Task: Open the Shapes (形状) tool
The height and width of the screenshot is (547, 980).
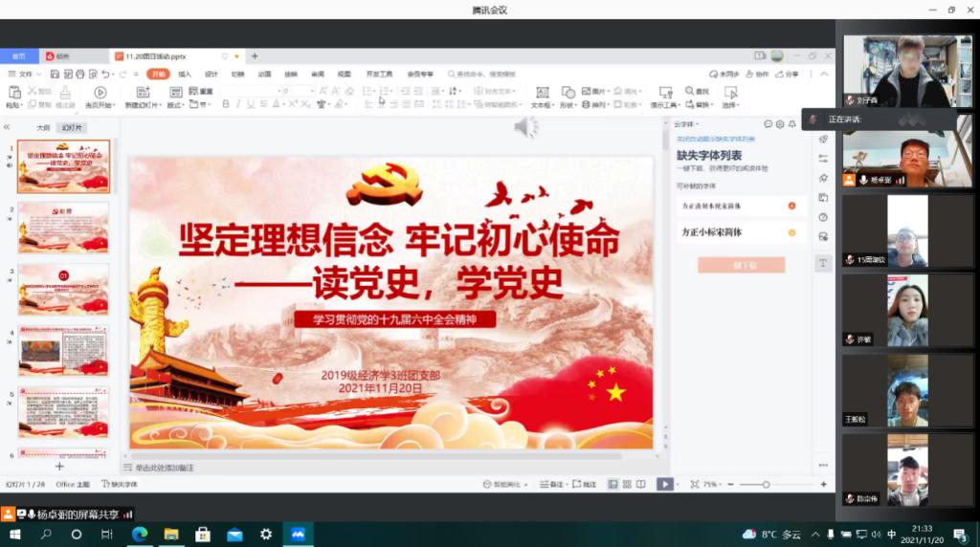Action: 568,92
